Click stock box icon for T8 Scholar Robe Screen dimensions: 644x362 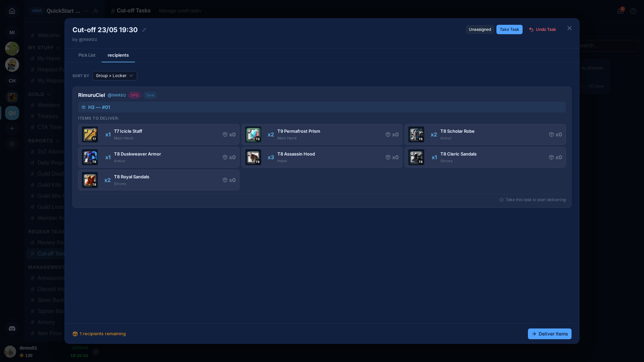[x=551, y=134]
